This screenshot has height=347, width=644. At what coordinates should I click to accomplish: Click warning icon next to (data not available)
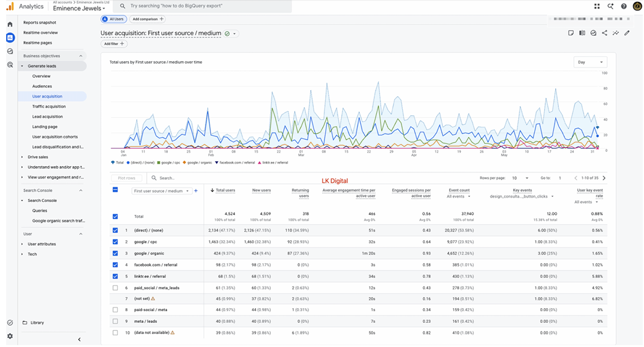tap(173, 333)
